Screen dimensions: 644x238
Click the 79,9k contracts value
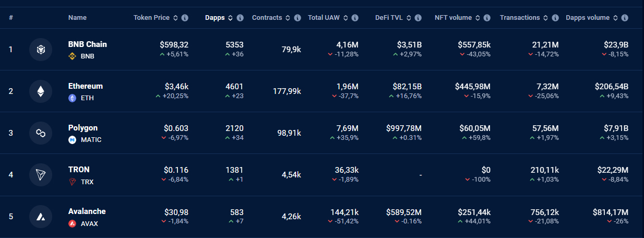[x=291, y=50]
